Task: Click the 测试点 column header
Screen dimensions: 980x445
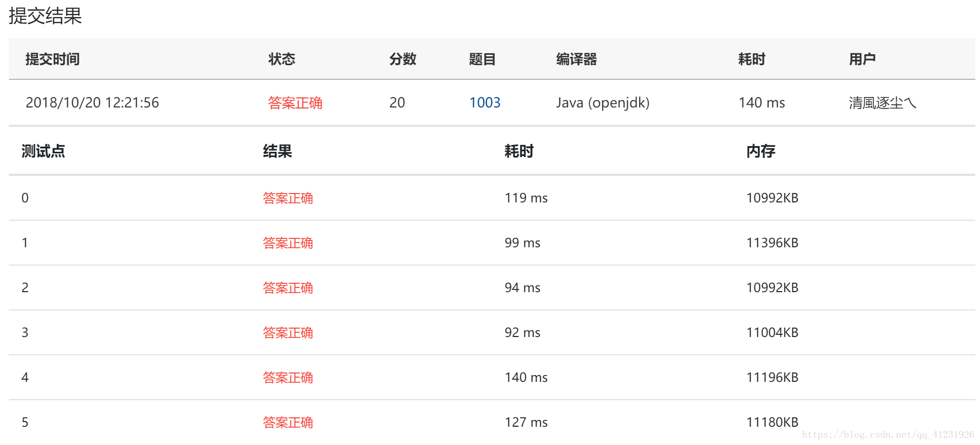Action: (43, 151)
